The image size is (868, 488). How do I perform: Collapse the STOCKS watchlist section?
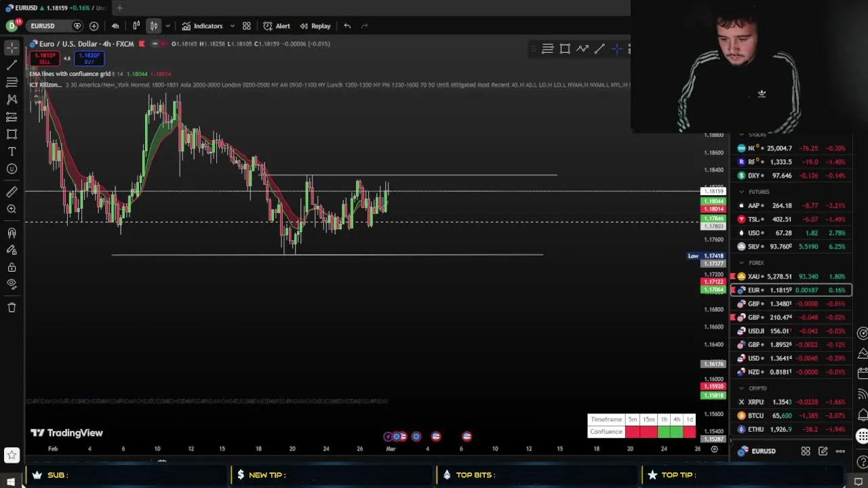(x=741, y=135)
